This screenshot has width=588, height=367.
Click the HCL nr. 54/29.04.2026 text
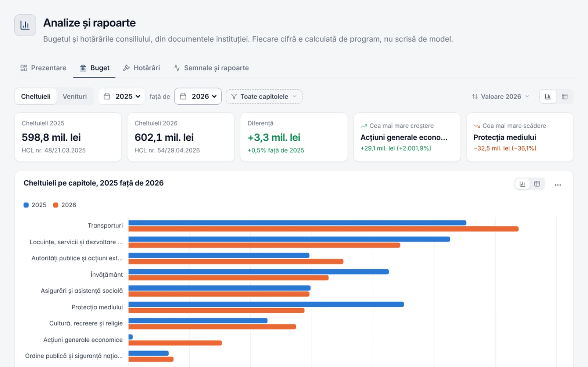pyautogui.click(x=167, y=150)
